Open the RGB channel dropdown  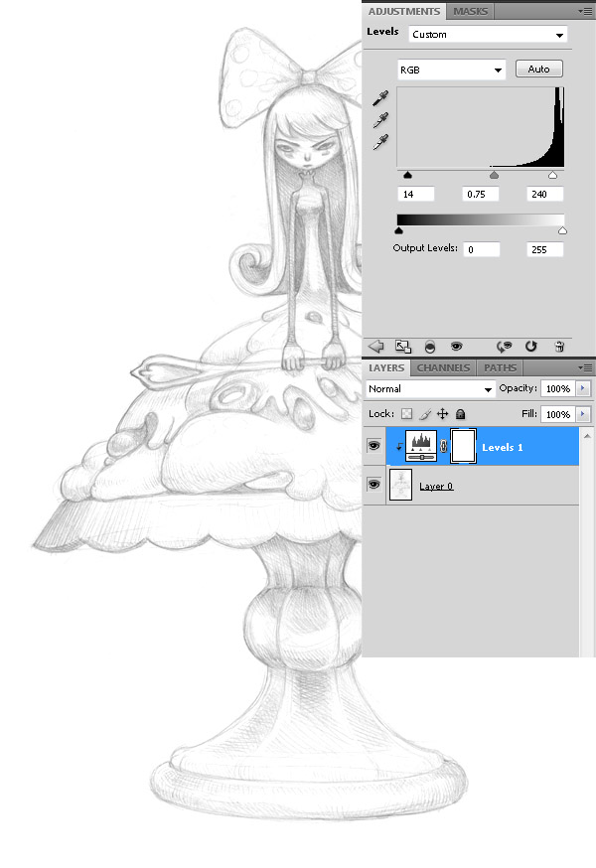[451, 71]
